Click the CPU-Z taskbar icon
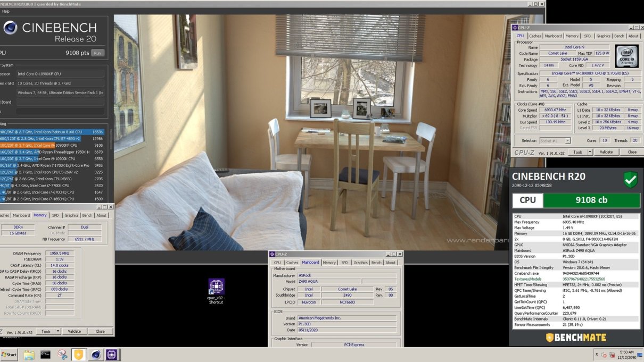644x362 pixels. pos(112,355)
